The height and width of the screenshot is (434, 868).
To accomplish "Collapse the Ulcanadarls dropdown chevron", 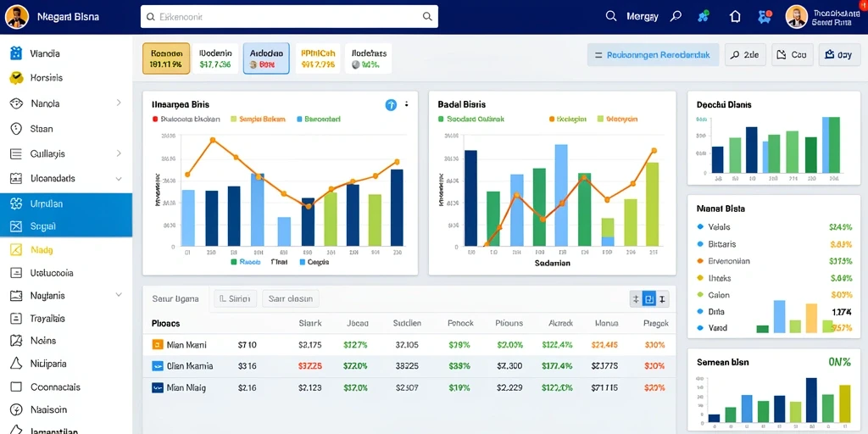I will click(119, 179).
